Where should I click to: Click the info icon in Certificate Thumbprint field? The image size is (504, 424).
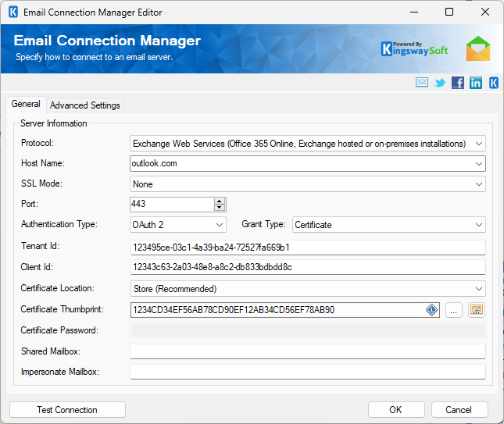[431, 310]
